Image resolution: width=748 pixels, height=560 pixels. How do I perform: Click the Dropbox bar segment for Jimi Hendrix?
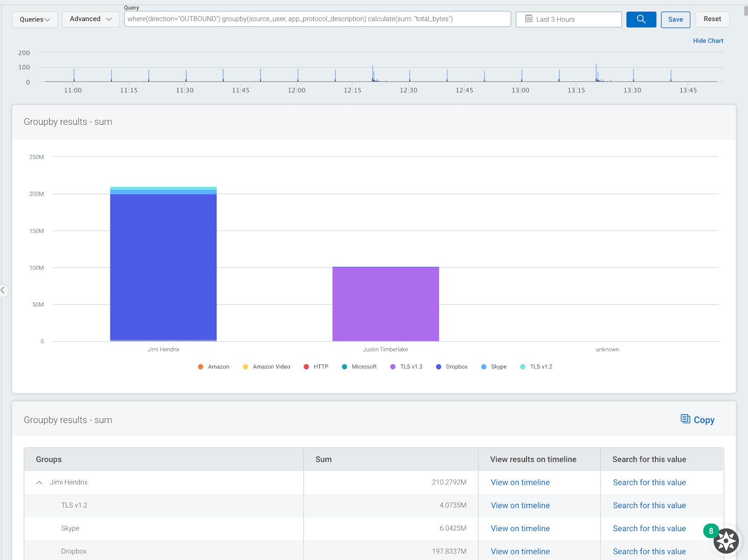163,266
